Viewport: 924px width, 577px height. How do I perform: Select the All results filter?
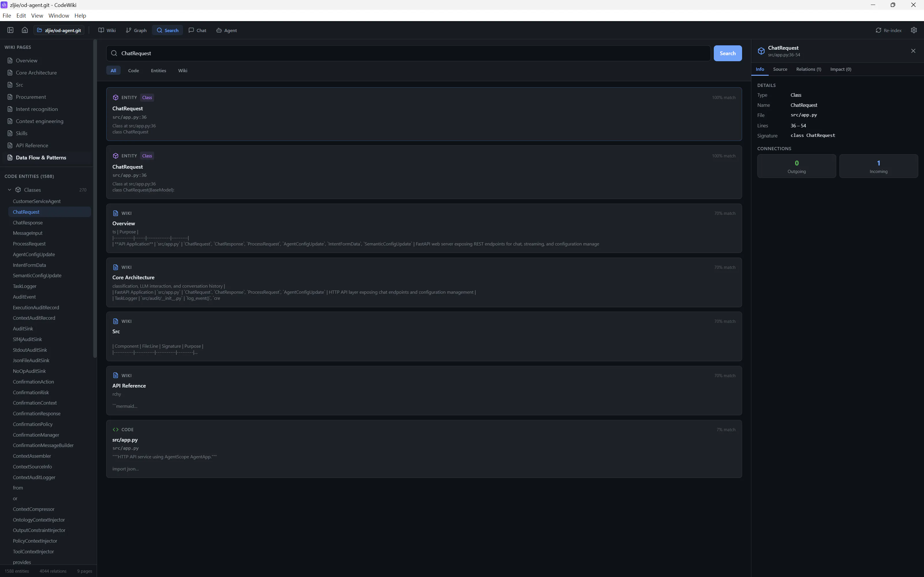(113, 70)
